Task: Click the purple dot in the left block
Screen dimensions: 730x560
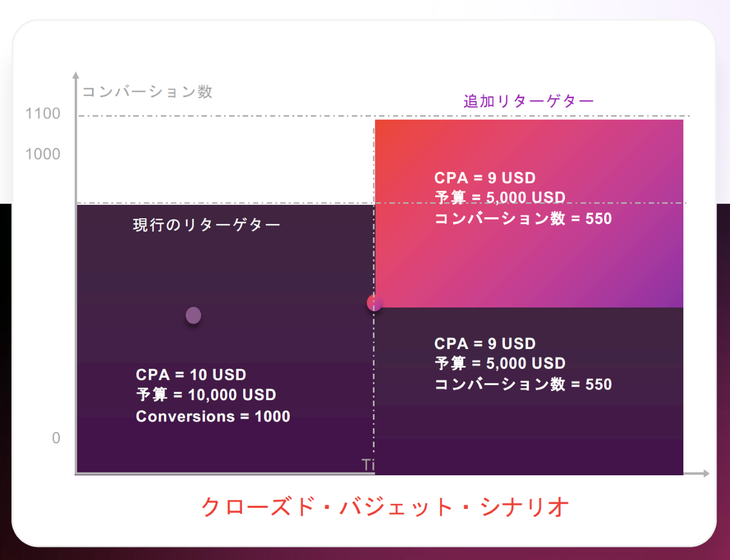Action: (x=193, y=315)
